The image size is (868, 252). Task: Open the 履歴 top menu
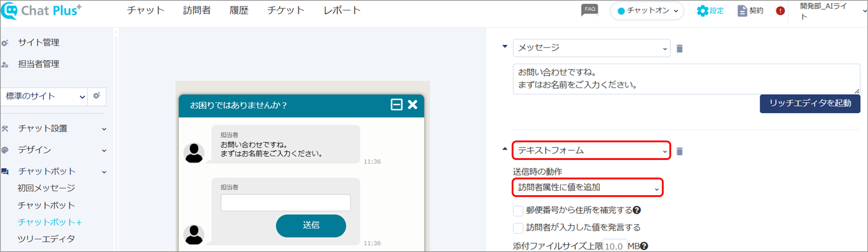tap(239, 10)
